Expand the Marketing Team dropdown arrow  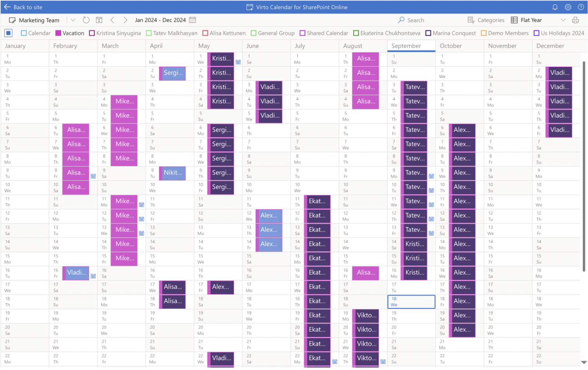pos(73,20)
